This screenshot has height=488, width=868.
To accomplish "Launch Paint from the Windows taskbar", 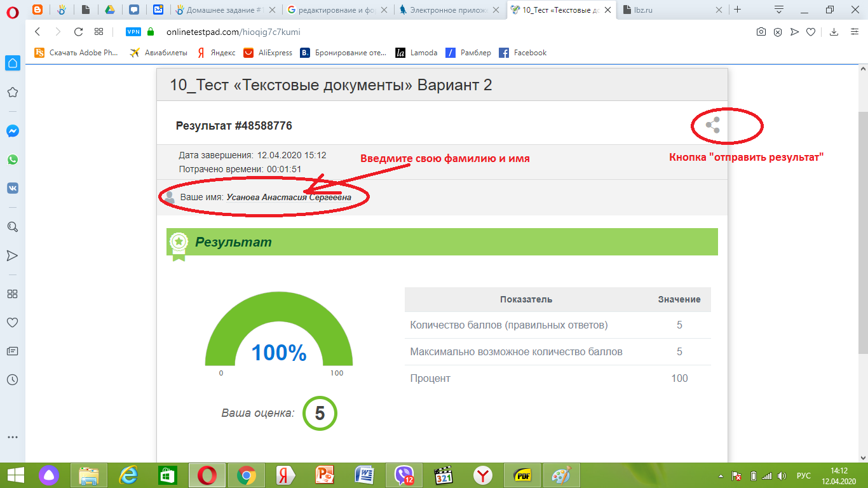I will click(562, 475).
